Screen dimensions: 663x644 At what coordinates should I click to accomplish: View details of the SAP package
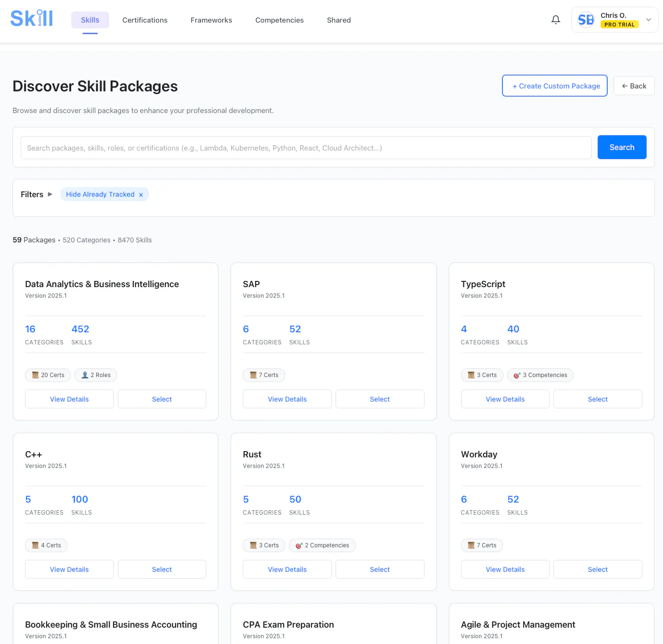pyautogui.click(x=287, y=399)
